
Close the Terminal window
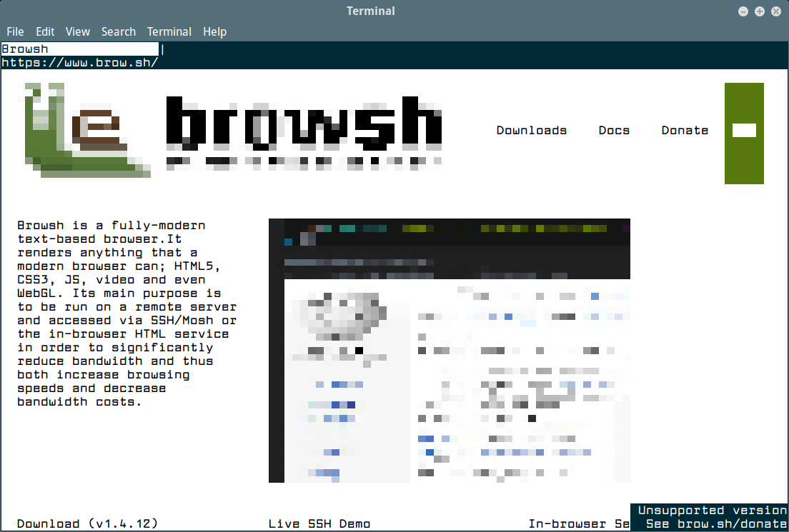point(776,11)
